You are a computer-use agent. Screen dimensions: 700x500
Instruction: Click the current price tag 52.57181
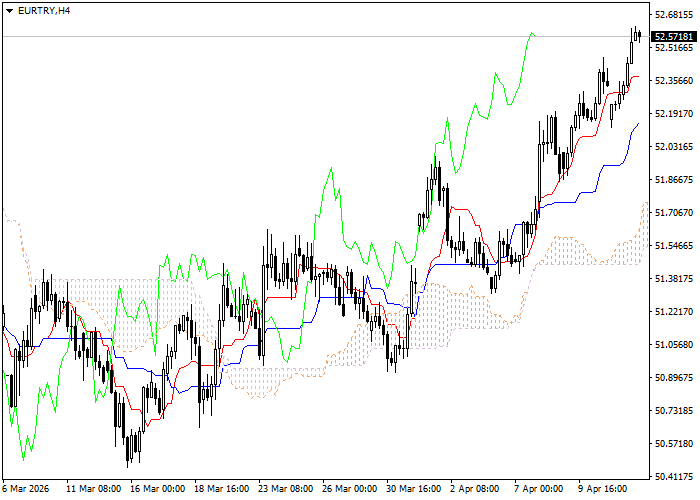coord(673,36)
